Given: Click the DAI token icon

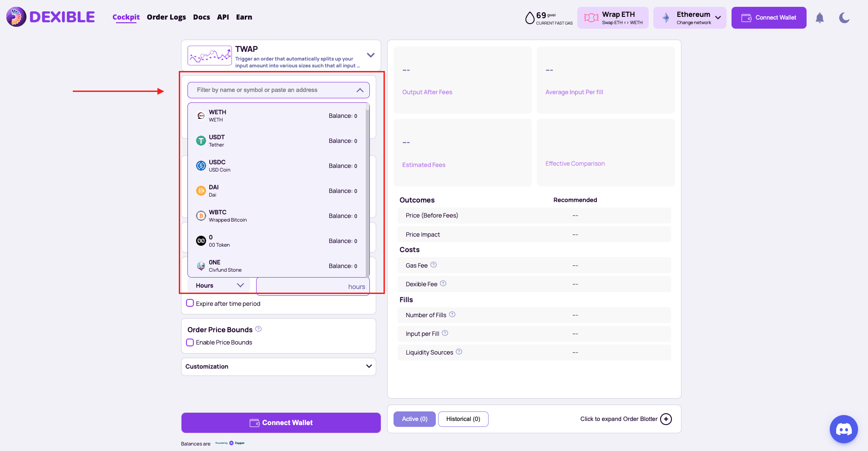Looking at the screenshot, I should click(201, 191).
